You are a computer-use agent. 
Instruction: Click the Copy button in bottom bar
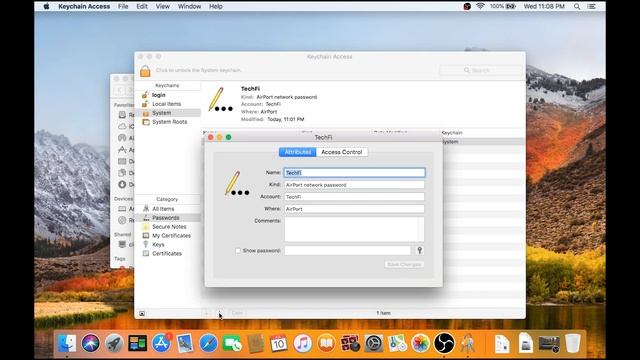point(237,313)
